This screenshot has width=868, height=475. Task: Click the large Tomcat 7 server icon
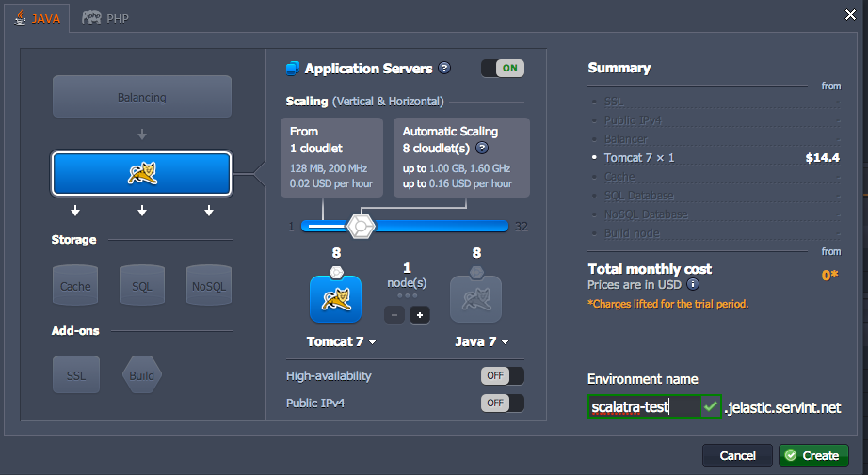point(335,298)
